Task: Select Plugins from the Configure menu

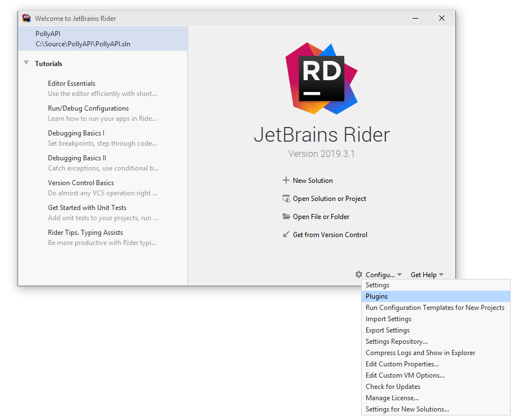Action: coord(377,296)
